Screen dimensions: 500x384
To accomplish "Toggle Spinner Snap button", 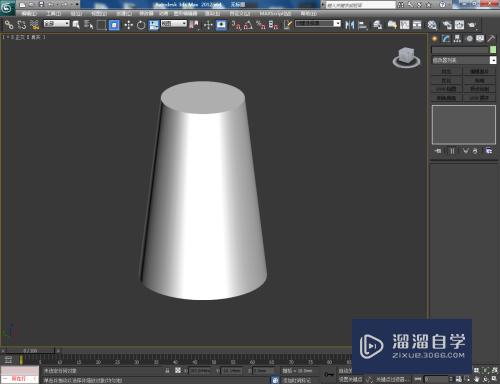I will coord(273,25).
